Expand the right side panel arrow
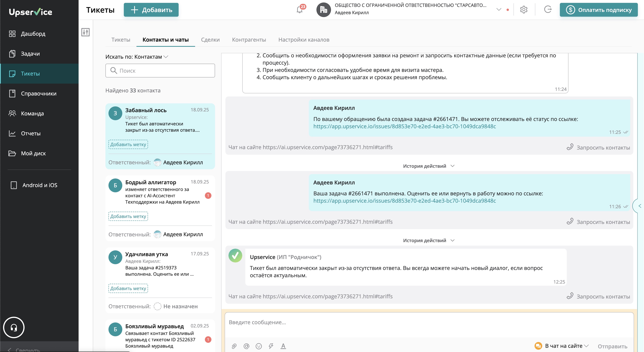The height and width of the screenshot is (352, 644). click(x=639, y=206)
